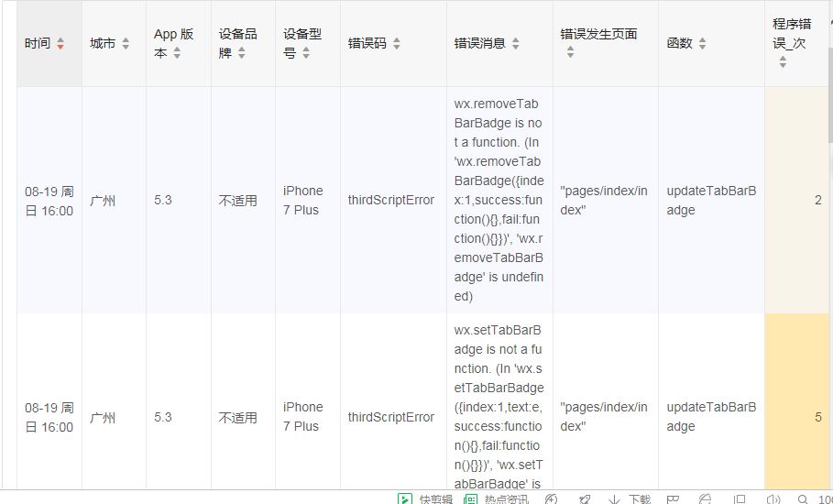
Task: Click 广州 in the first row
Action: pyautogui.click(x=103, y=201)
